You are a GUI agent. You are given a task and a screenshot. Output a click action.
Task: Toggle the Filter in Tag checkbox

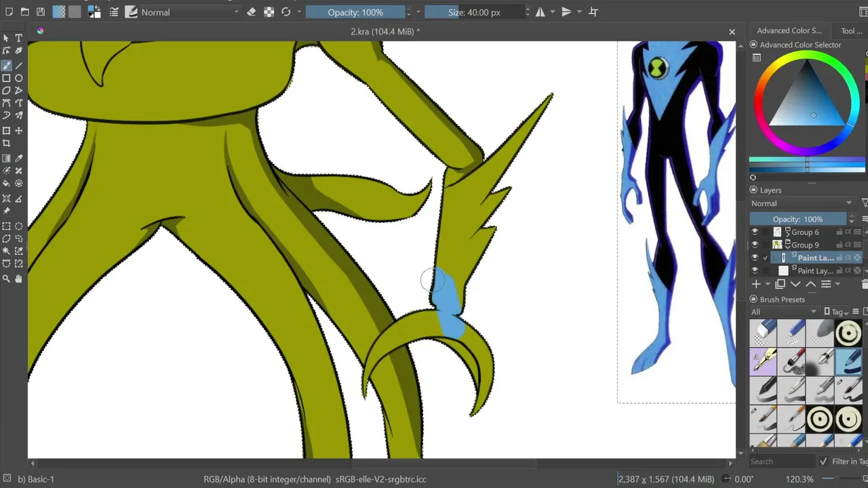pyautogui.click(x=823, y=462)
